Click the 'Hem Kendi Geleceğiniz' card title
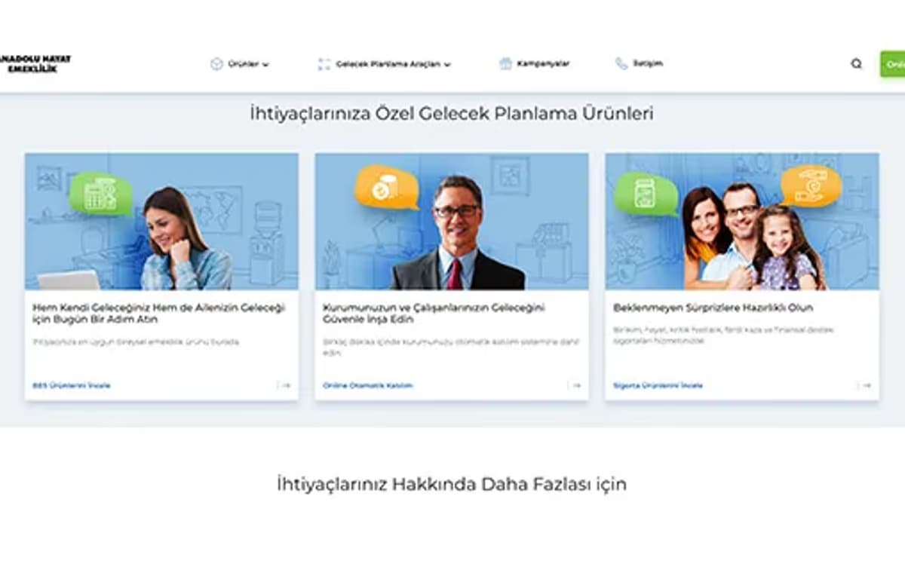The height and width of the screenshot is (588, 905). pyautogui.click(x=159, y=314)
